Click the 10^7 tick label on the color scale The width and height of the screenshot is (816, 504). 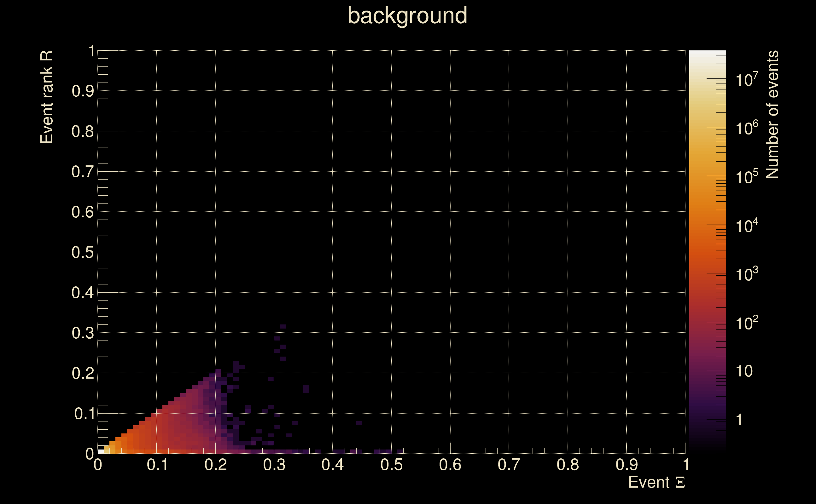[x=747, y=80]
